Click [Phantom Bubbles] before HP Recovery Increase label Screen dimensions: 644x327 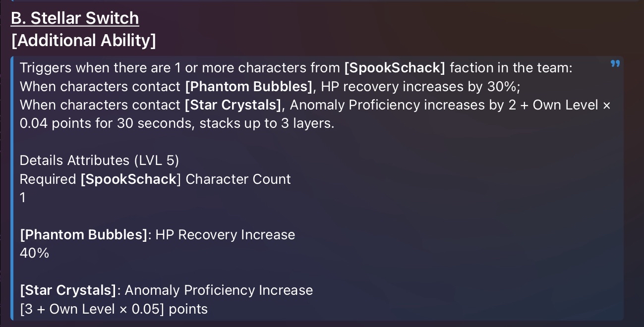pos(84,235)
